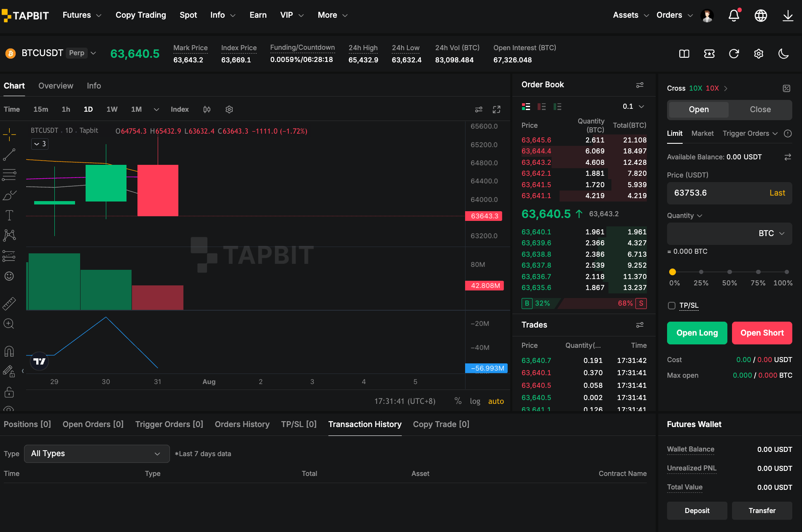Click the wallet Transfer button
Image resolution: width=802 pixels, height=532 pixels.
pyautogui.click(x=762, y=511)
